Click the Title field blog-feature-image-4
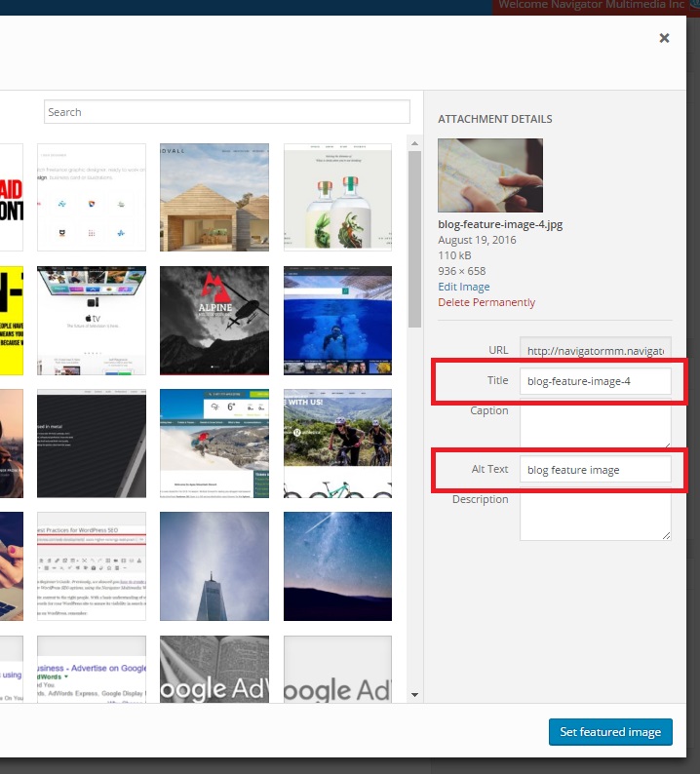 point(596,381)
